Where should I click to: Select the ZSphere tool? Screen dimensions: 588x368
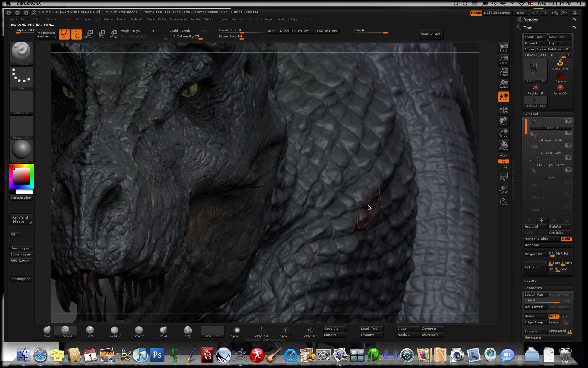(560, 77)
